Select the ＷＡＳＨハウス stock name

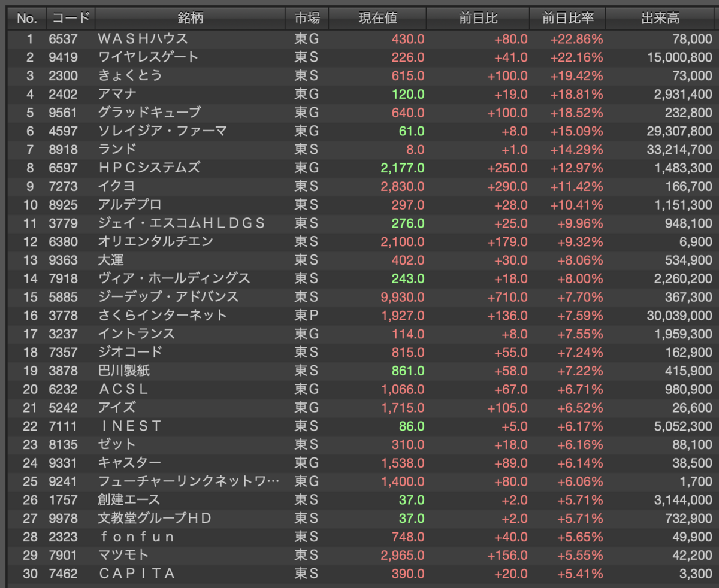[143, 39]
